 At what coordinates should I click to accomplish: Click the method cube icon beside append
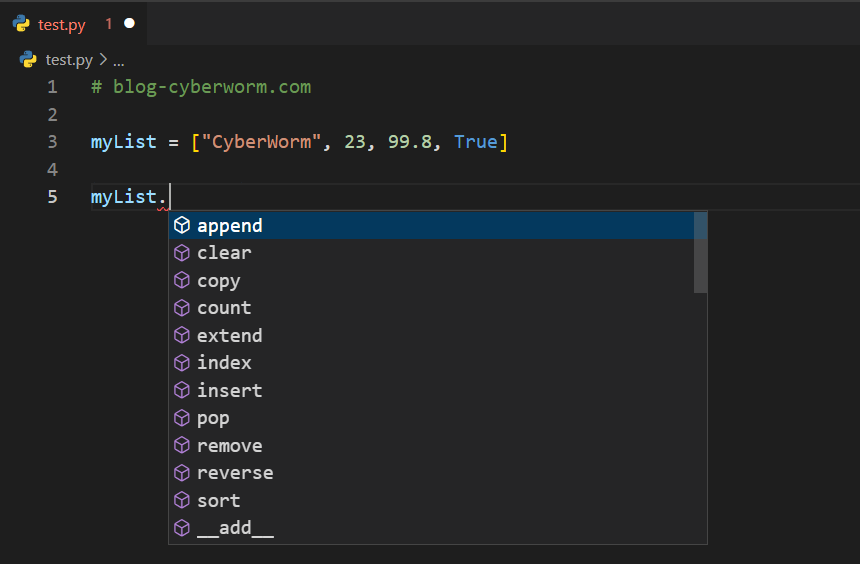tap(182, 226)
